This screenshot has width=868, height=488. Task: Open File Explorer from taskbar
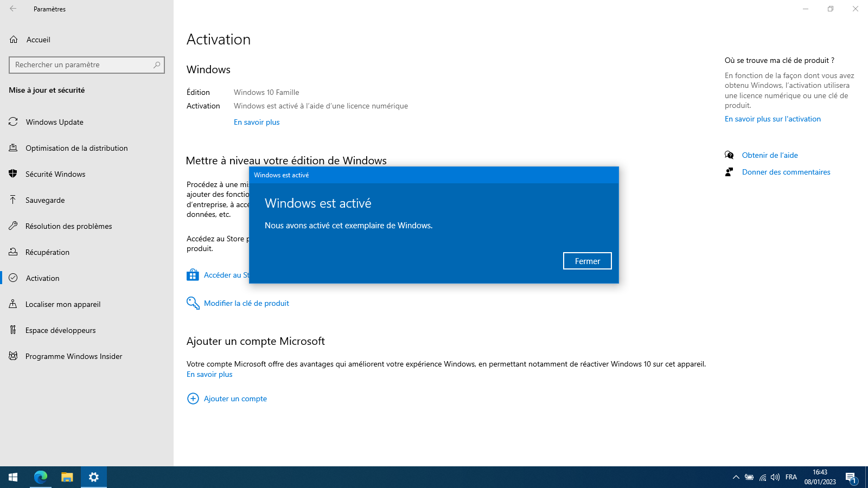click(x=67, y=477)
